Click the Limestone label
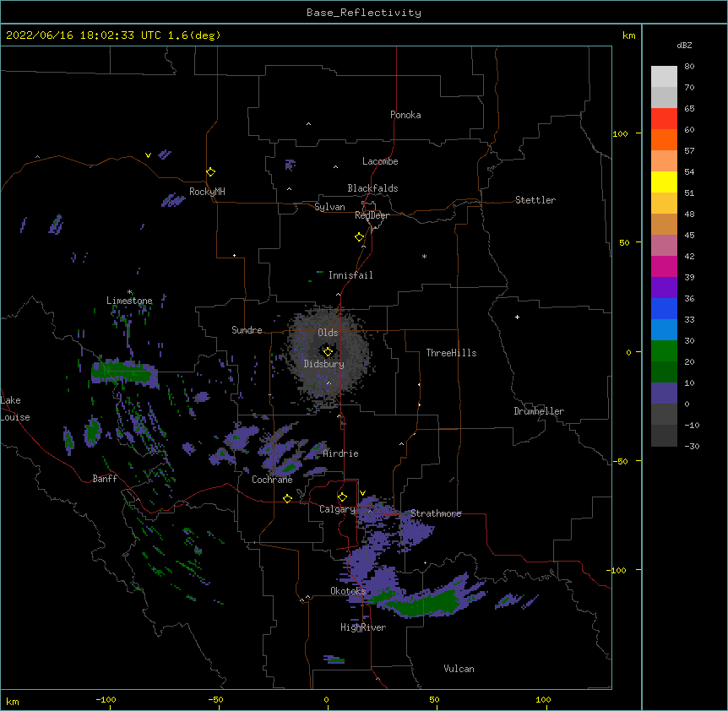The height and width of the screenshot is (711, 728). (x=129, y=301)
